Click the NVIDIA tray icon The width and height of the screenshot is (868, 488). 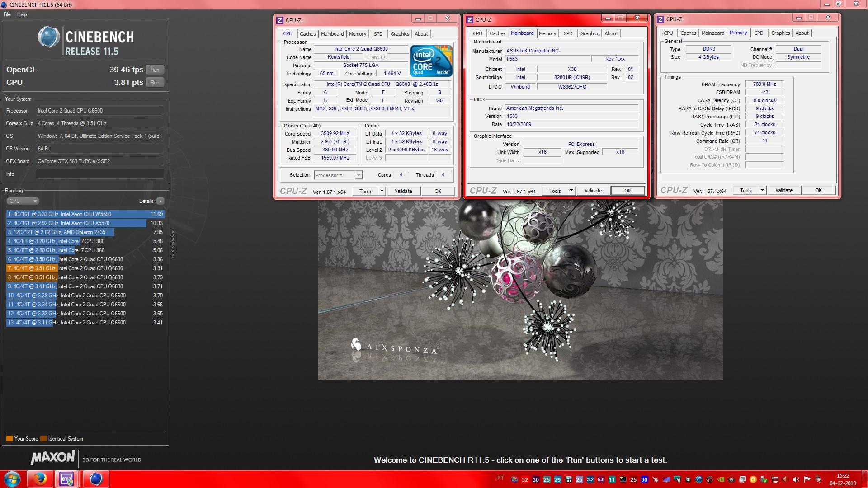(x=721, y=479)
